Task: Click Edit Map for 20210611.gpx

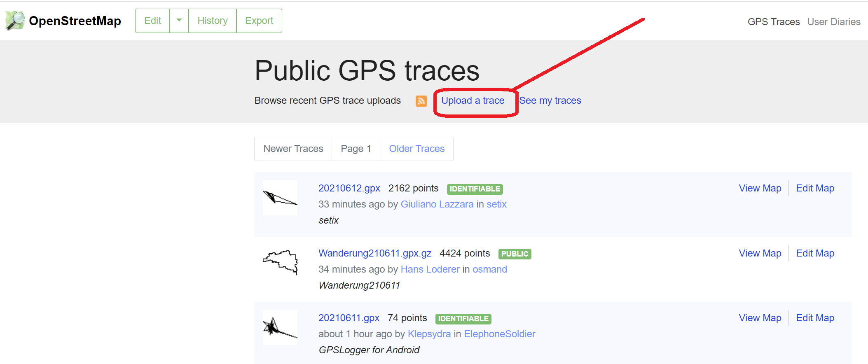Action: (x=815, y=318)
